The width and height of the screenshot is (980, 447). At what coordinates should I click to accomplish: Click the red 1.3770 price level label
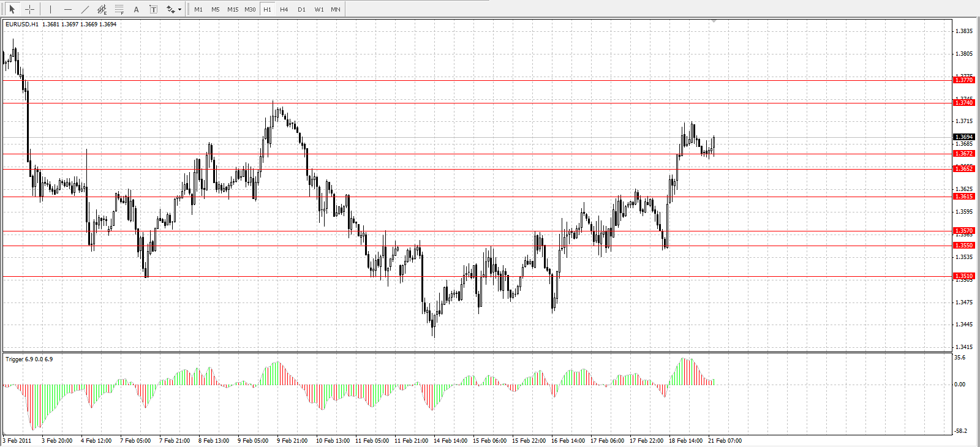(x=964, y=80)
